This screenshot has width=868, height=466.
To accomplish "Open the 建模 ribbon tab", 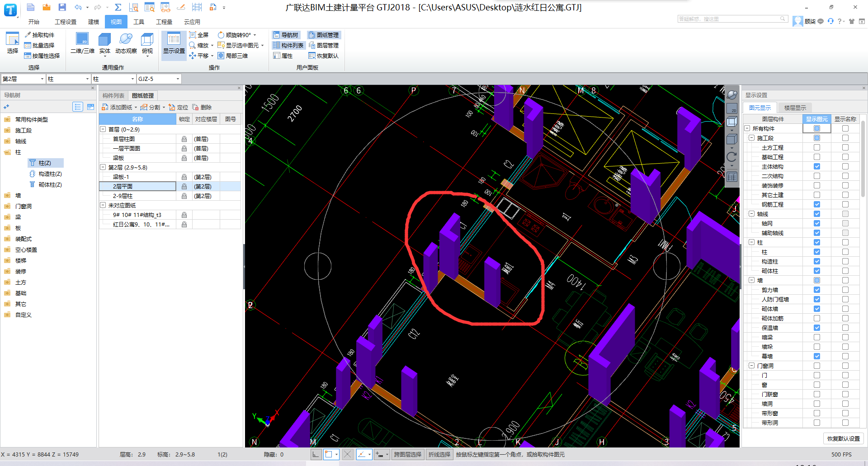I will pos(94,22).
